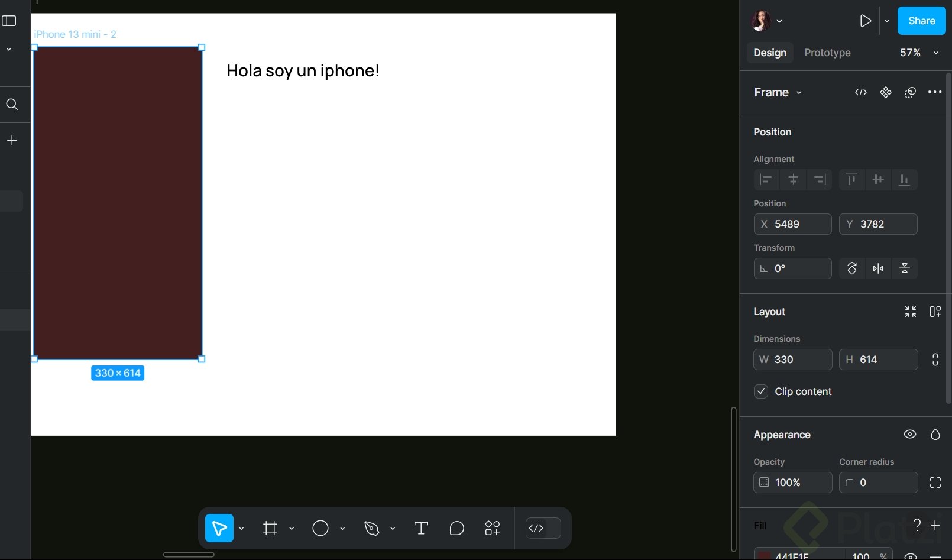
Task: Flip the frame horizontally
Action: click(x=878, y=268)
